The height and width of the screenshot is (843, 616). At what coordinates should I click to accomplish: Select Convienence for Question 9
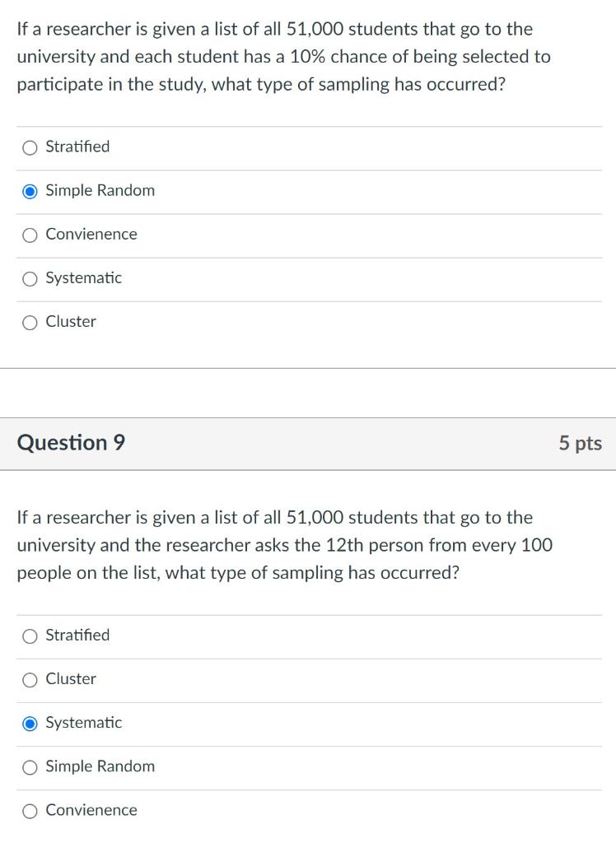pos(30,810)
